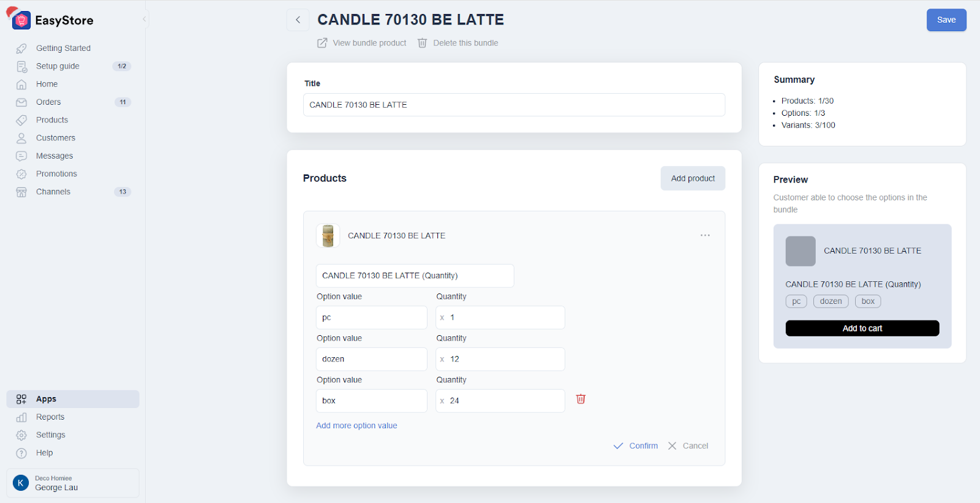Collapse the sidebar with the chevron

(145, 19)
